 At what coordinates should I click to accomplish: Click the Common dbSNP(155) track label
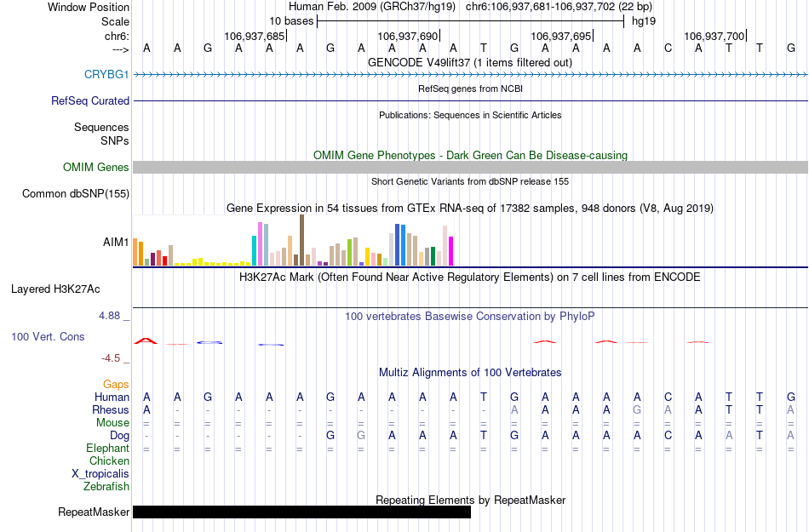pos(75,194)
